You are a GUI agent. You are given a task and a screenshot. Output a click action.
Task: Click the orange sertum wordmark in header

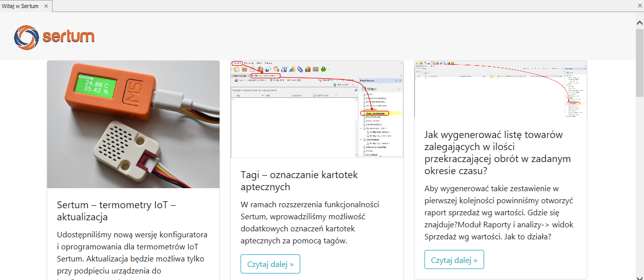tap(68, 37)
